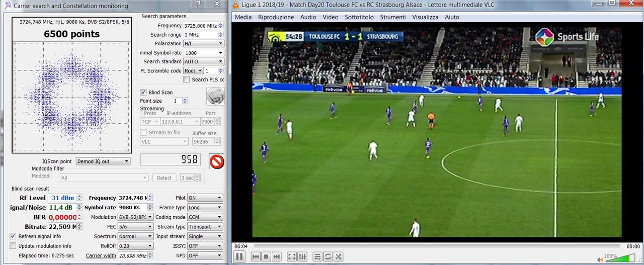Click the 6500 points constellation heading
The width and height of the screenshot is (644, 265).
[71, 34]
